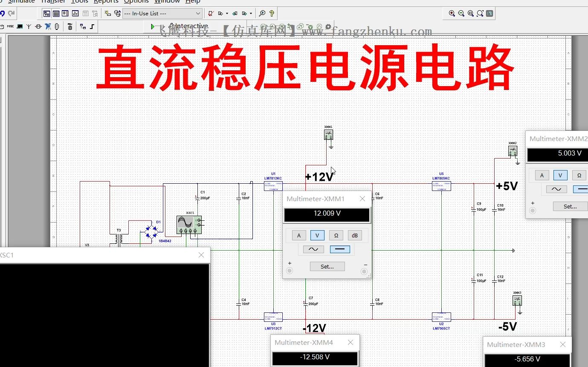
Task: Open the In-Use List dropdown
Action: [x=197, y=13]
